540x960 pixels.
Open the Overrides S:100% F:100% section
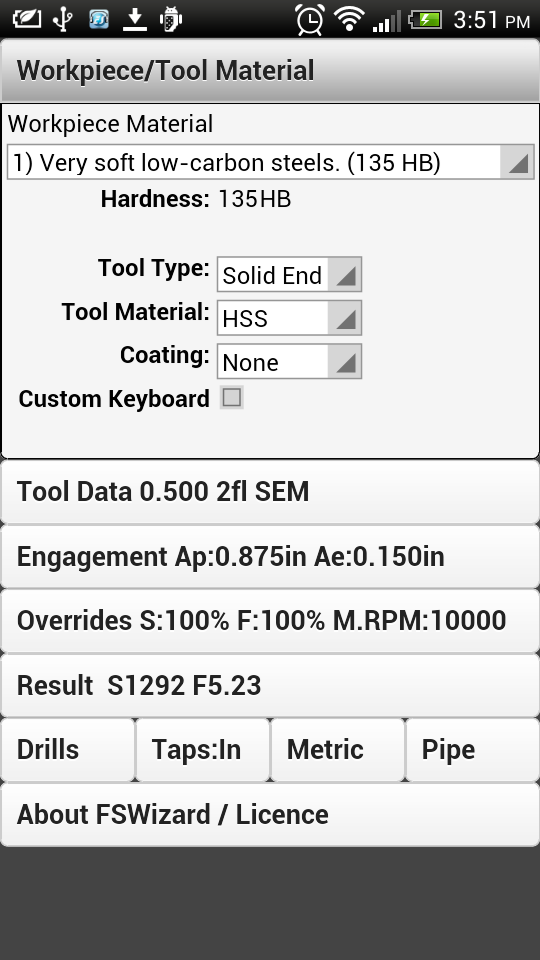270,621
